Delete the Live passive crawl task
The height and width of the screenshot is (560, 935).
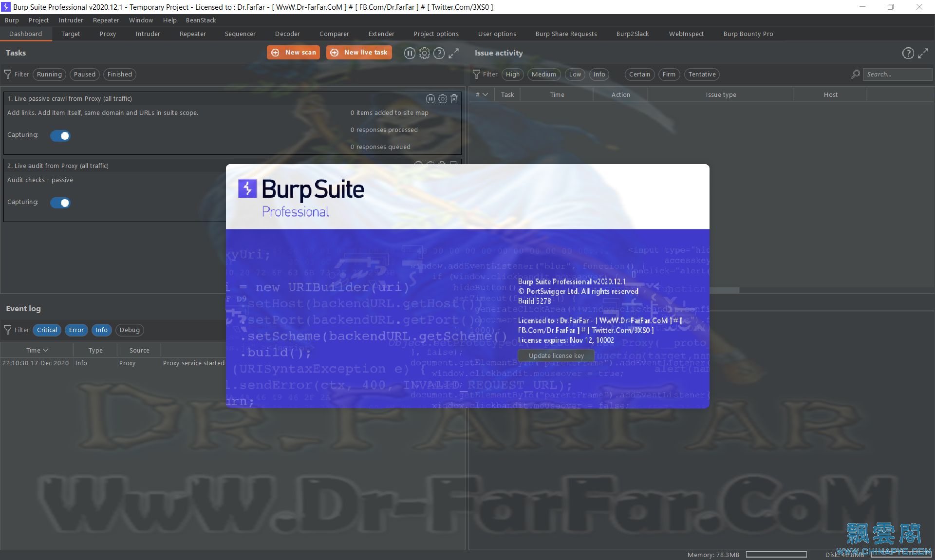pos(454,99)
